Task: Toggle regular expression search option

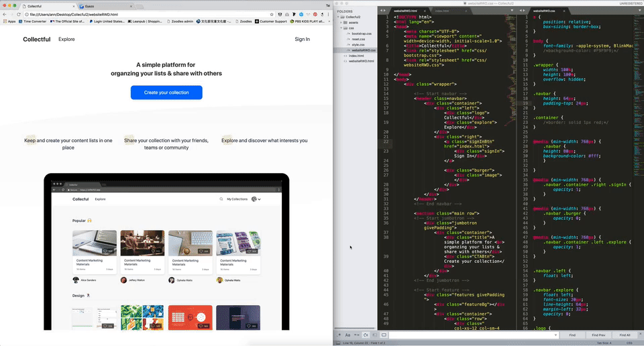Action: pos(339,335)
